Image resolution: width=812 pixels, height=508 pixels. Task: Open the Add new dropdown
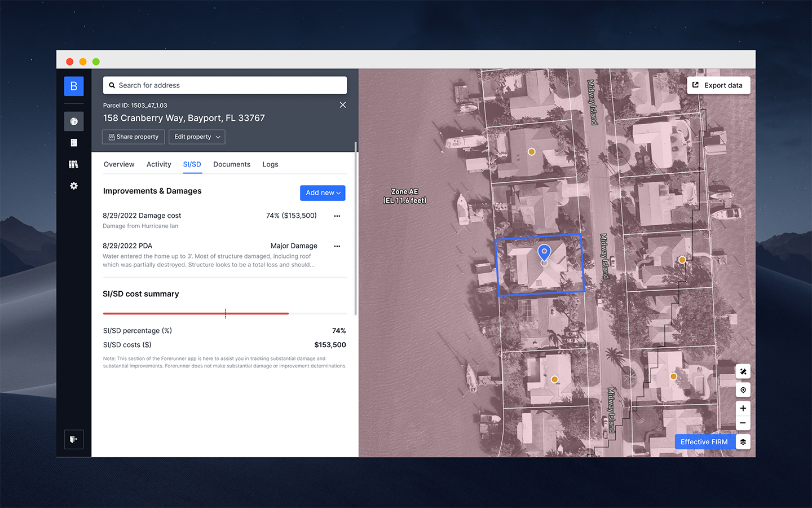[x=323, y=193]
